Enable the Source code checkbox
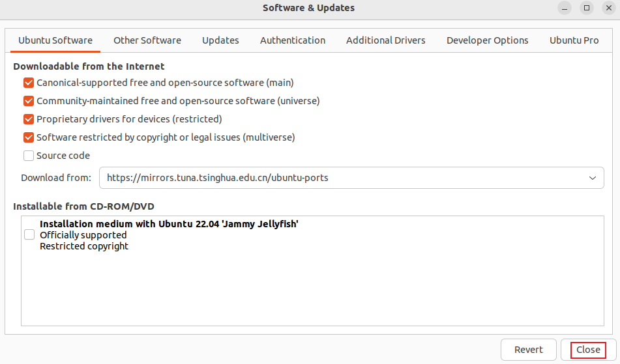This screenshot has width=620, height=364. pos(29,156)
